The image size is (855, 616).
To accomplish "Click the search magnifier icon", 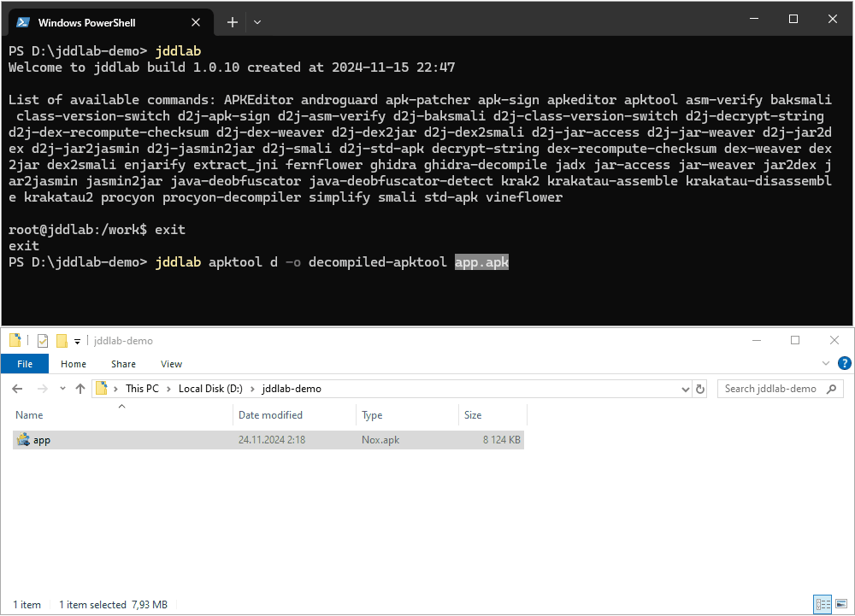I will coord(832,389).
